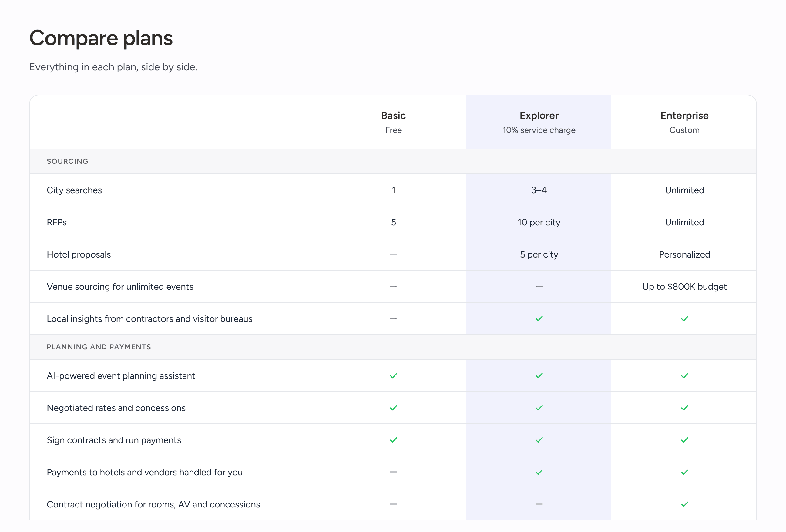
Task: Click the 'Free' price under Basic
Action: click(x=393, y=130)
